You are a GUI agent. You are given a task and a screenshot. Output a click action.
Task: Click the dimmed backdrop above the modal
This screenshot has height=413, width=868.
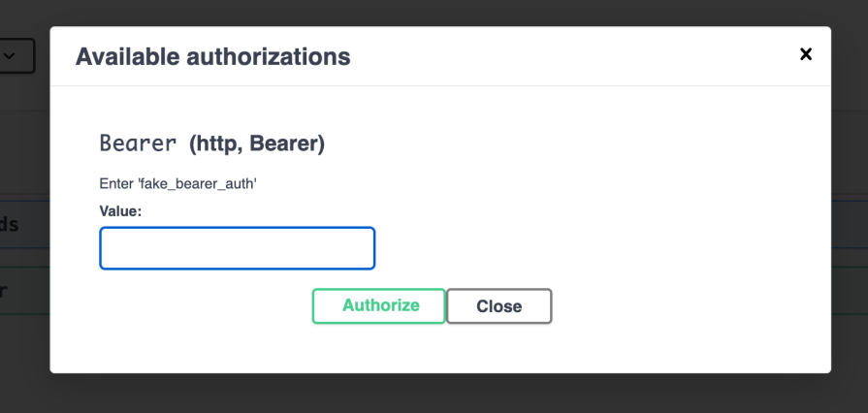(436, 12)
